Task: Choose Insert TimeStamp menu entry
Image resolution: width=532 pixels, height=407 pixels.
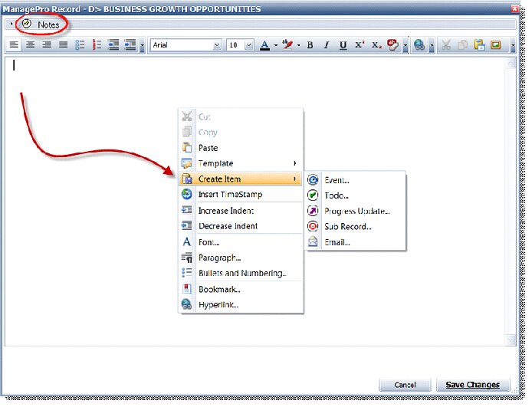Action: tap(241, 195)
